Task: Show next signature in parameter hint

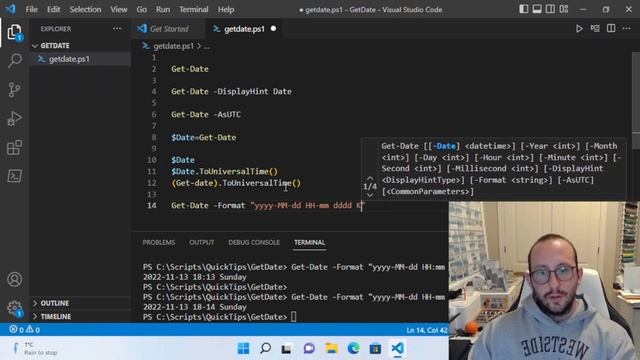Action: point(370,195)
